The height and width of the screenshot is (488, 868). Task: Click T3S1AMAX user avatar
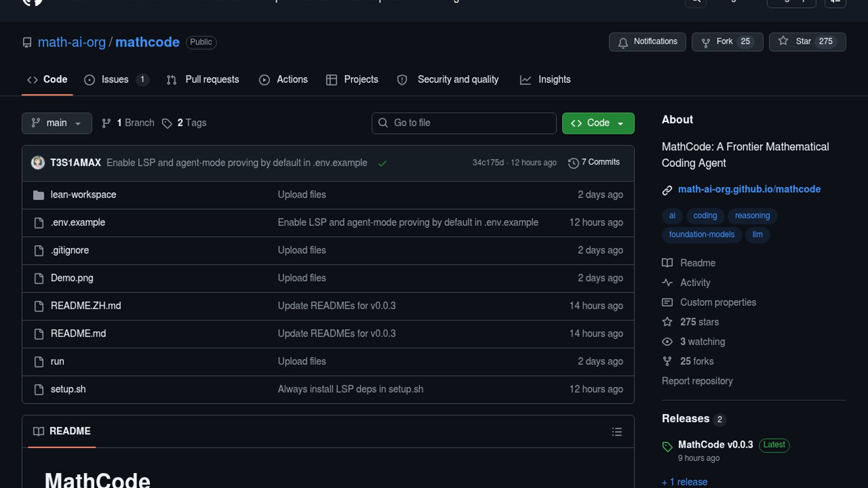point(38,163)
